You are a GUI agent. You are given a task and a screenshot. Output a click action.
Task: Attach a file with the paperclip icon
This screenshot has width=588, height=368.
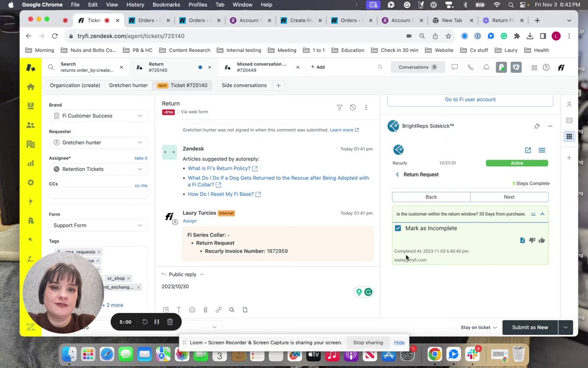(x=205, y=310)
